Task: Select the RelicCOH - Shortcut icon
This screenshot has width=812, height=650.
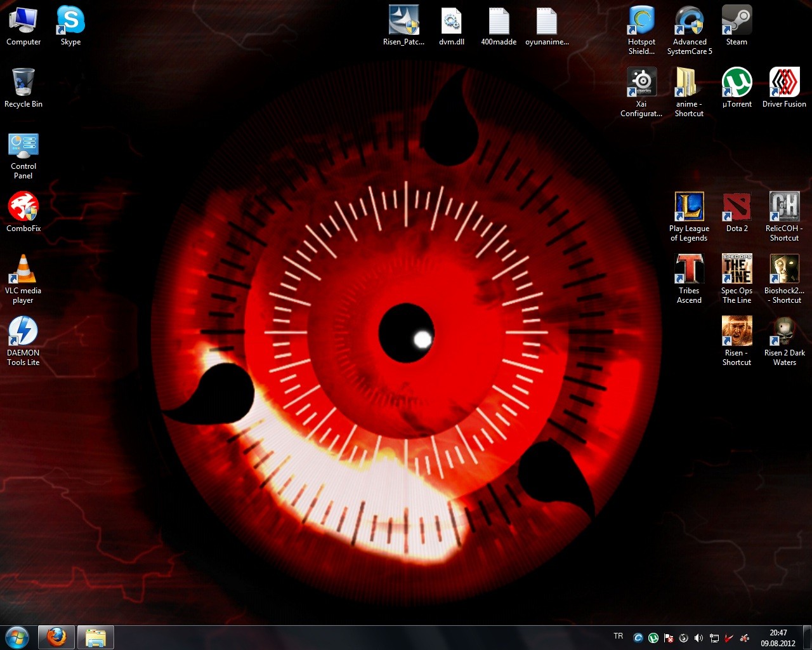Action: pyautogui.click(x=785, y=217)
